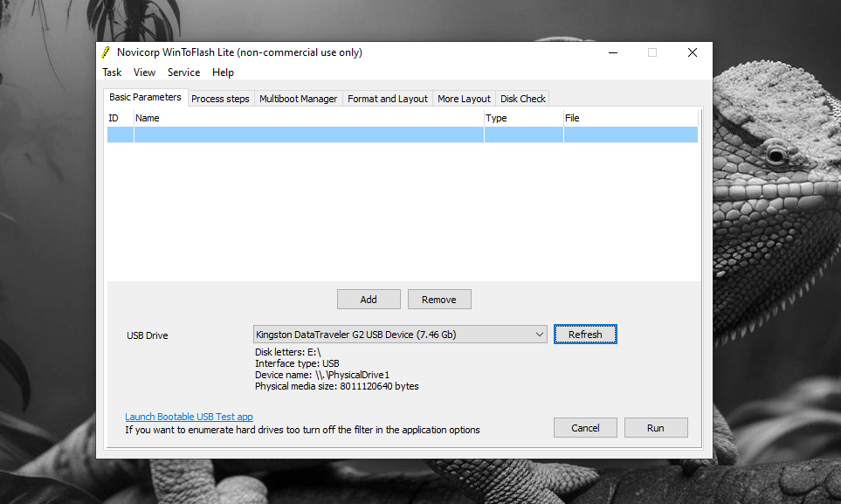Open the Help menu
This screenshot has height=504, width=841.
click(x=223, y=72)
